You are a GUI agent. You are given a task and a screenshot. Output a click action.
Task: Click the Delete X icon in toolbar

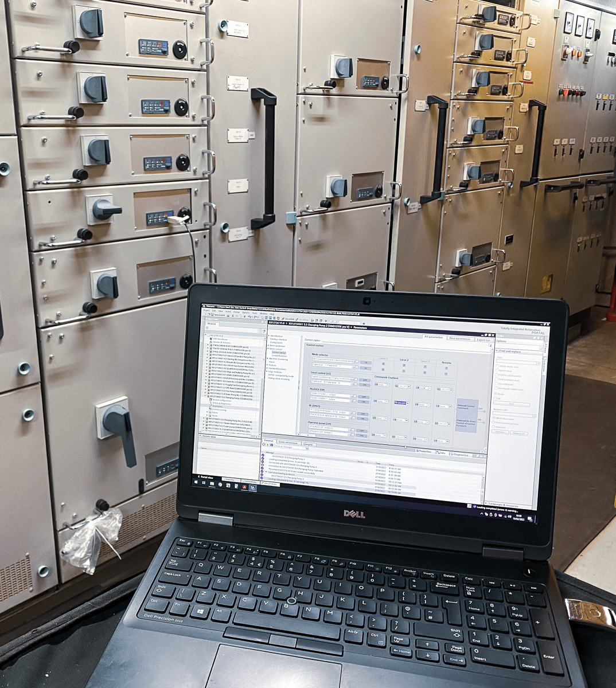(x=244, y=316)
